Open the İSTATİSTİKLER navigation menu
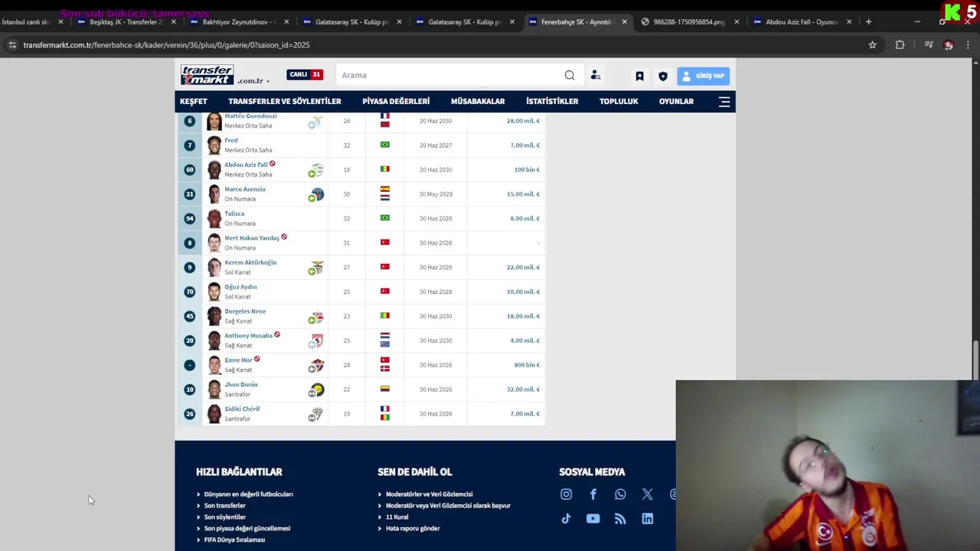This screenshot has height=551, width=980. [x=552, y=101]
